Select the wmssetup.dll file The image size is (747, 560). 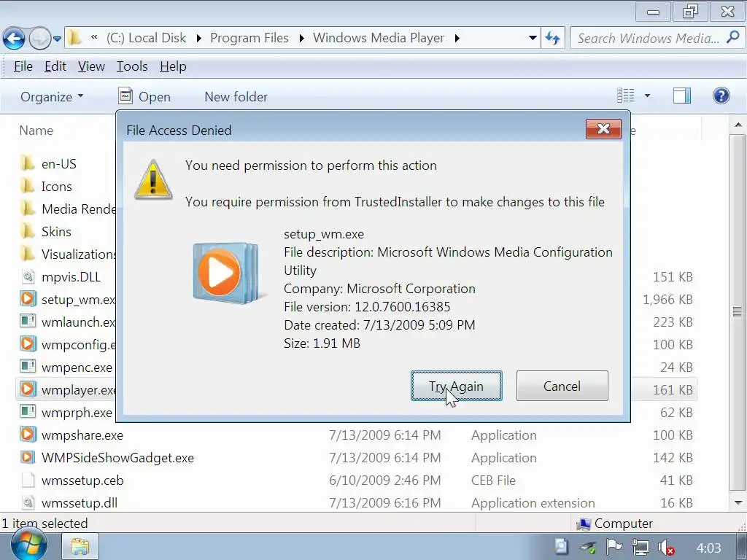[69, 503]
